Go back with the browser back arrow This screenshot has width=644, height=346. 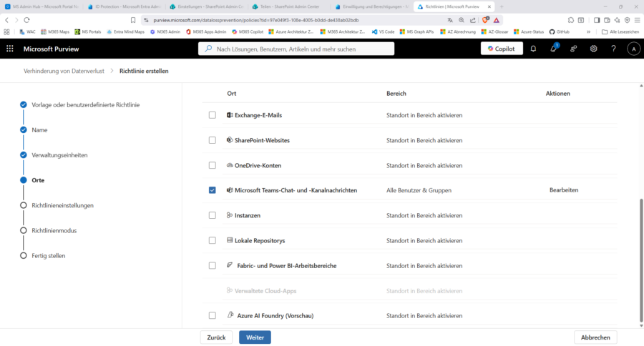(x=7, y=20)
